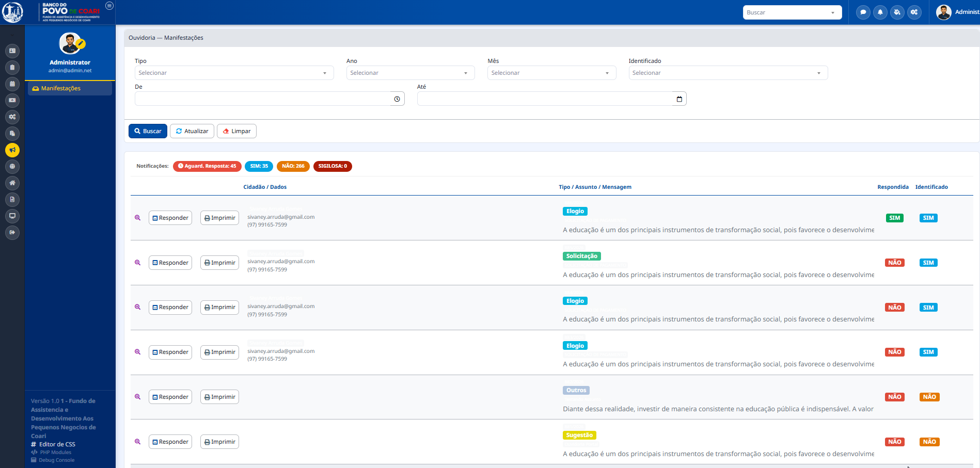Open the globe sidebar icon

pyautogui.click(x=12, y=166)
